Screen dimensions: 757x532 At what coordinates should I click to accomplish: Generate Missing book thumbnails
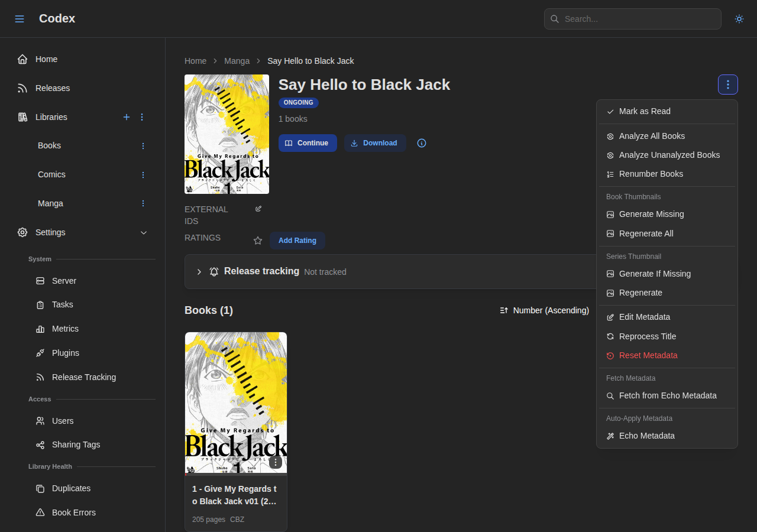[x=667, y=214]
